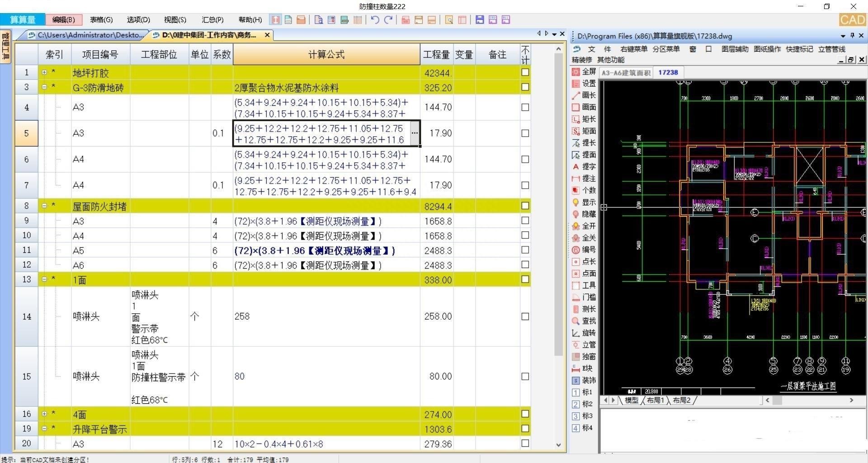Screen dimensions: 868x463
Task: Click the redo arrow in the toolbar
Action: coord(388,20)
